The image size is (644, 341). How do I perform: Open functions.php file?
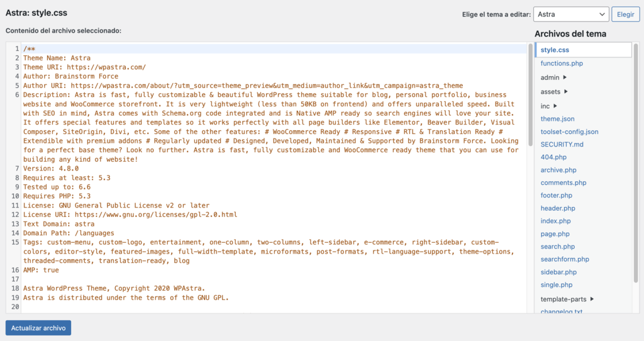[x=562, y=64]
